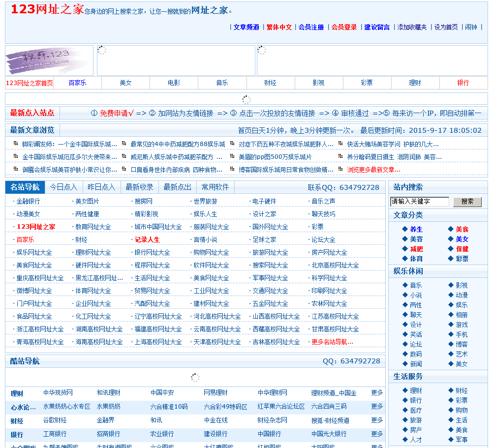The width and height of the screenshot is (493, 448).
Task: Select the 常用软件 tab
Action: point(215,187)
